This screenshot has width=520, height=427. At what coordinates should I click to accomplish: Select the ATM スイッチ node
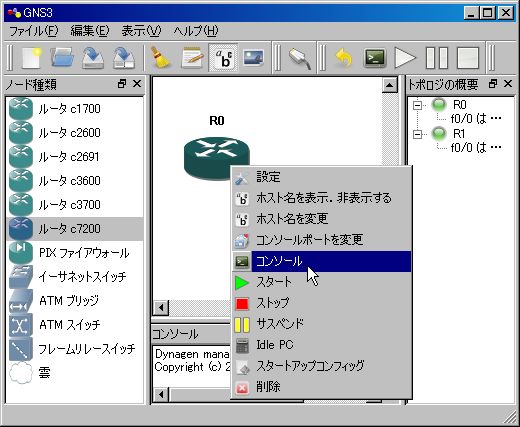tap(75, 325)
